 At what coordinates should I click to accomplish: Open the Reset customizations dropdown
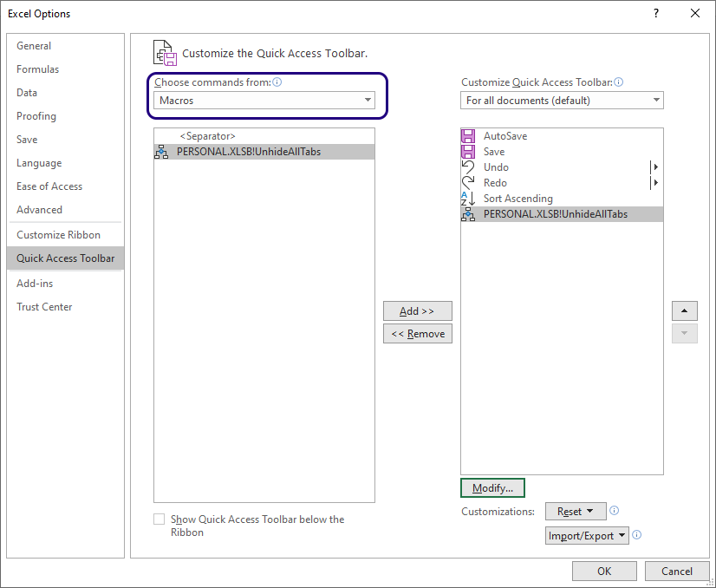pos(576,511)
